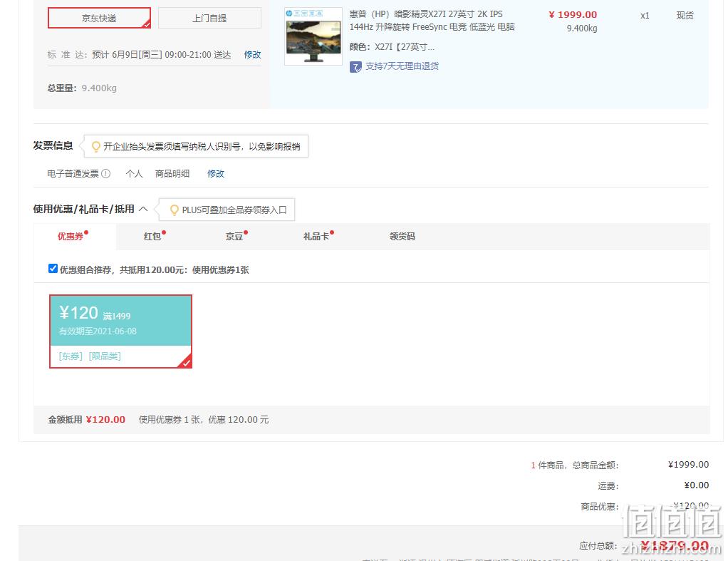The image size is (728, 561).
Task: Switch to 红包 tab
Action: click(x=154, y=237)
